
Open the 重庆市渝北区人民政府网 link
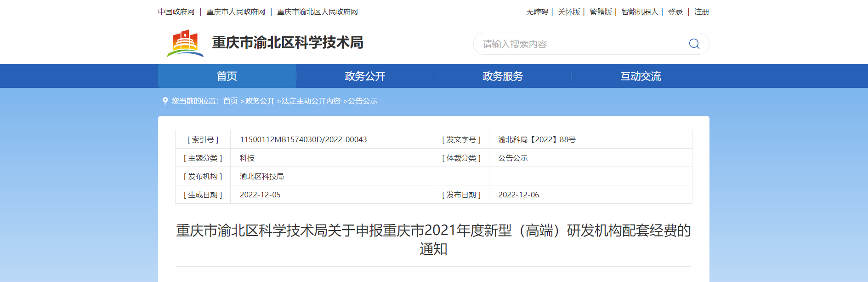[317, 12]
